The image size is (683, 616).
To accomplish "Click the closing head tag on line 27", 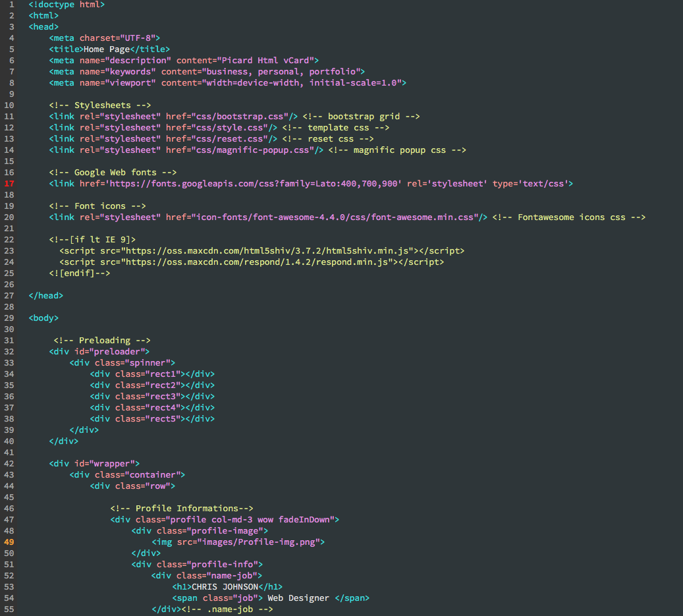I will [x=46, y=296].
